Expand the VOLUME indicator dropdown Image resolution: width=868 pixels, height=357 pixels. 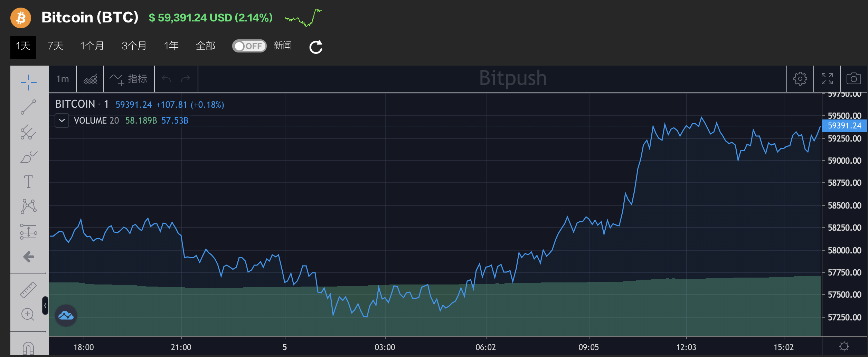pyautogui.click(x=62, y=120)
